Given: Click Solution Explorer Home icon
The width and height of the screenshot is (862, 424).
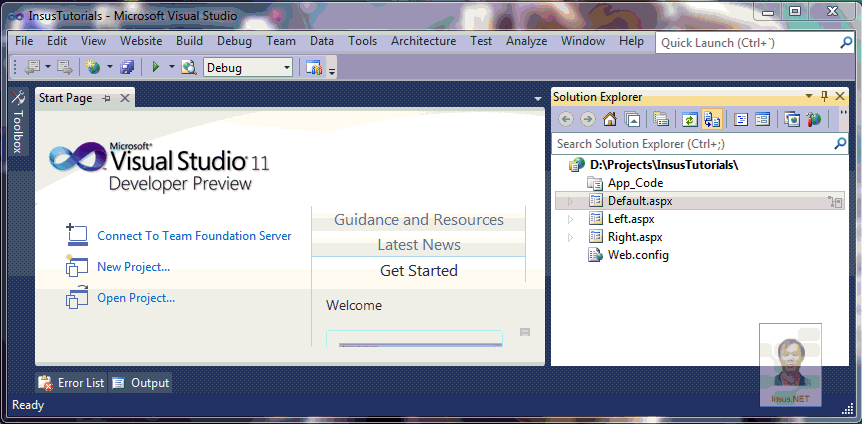Looking at the screenshot, I should point(610,119).
